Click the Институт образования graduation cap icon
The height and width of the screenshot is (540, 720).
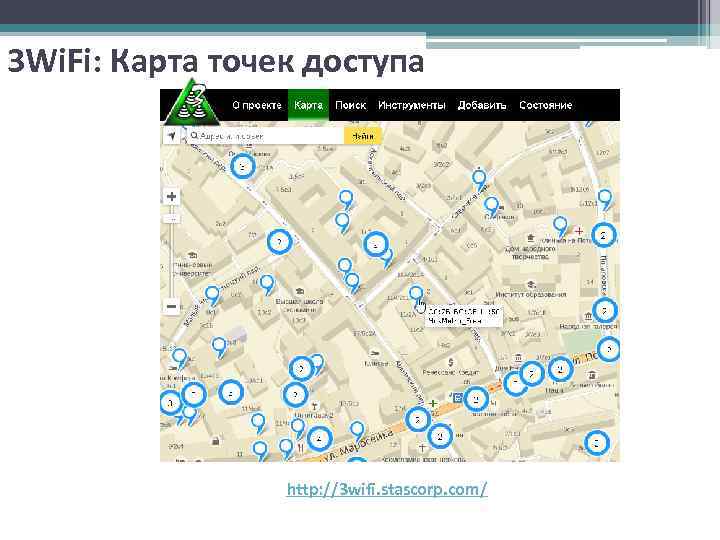click(531, 285)
